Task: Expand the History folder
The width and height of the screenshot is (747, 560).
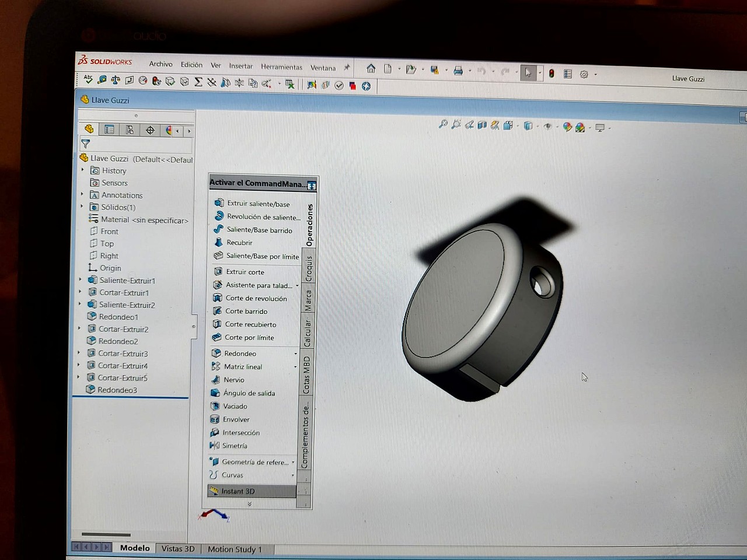Action: [x=82, y=170]
